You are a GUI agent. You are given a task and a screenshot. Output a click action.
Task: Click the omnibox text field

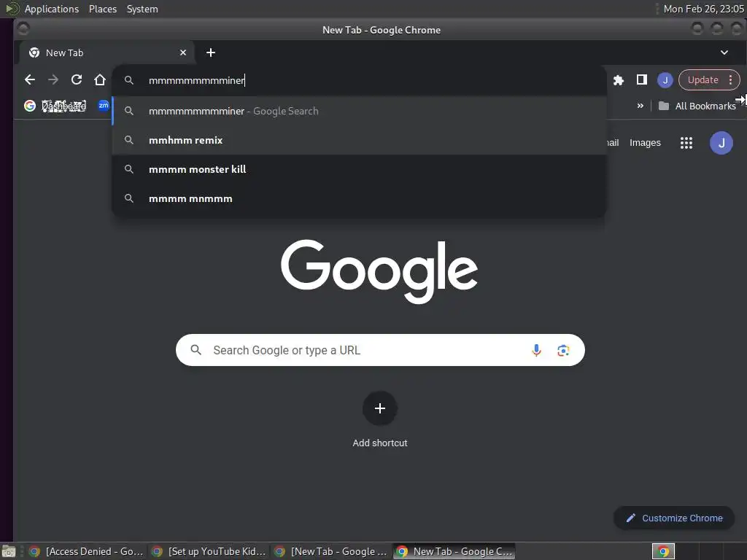359,80
